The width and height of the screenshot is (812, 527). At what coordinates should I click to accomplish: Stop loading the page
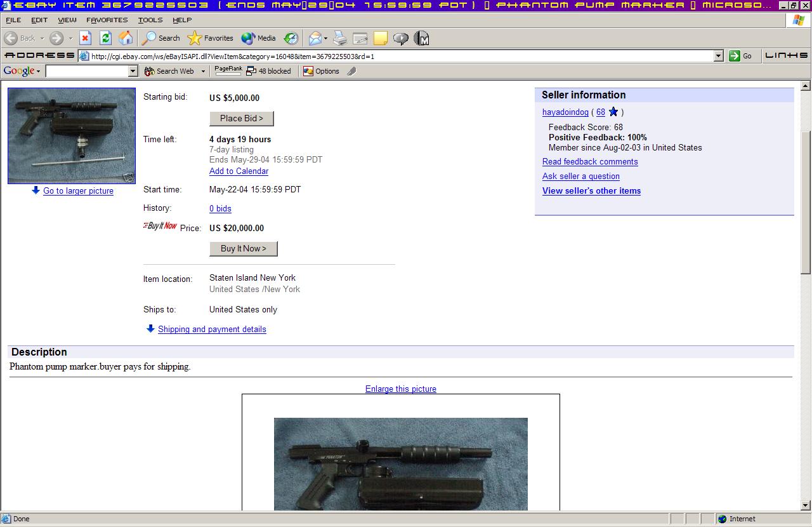tap(85, 38)
